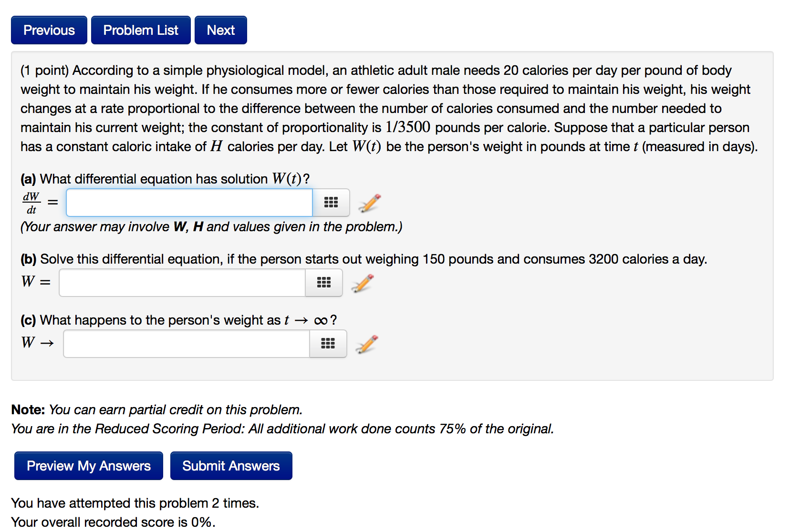811x532 pixels.
Task: Click pencil icon beside W limit answer box
Action: [x=367, y=344]
